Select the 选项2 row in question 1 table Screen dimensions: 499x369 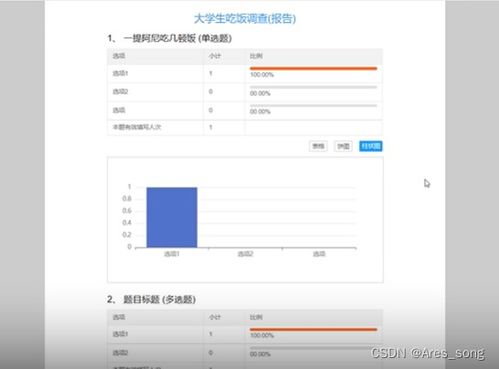coord(245,92)
